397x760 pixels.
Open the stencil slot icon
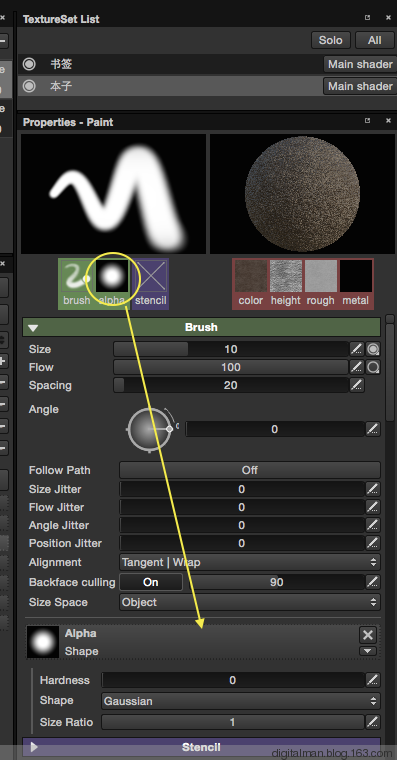point(151,276)
